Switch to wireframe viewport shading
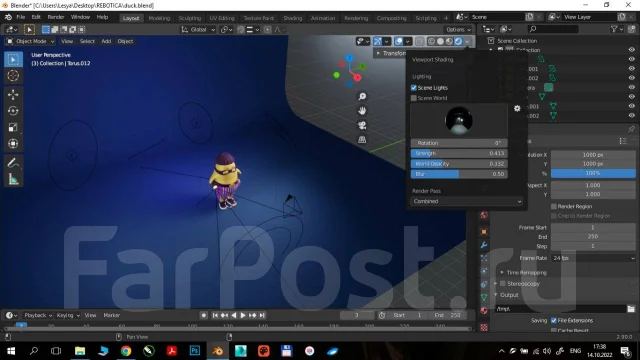 tap(431, 41)
